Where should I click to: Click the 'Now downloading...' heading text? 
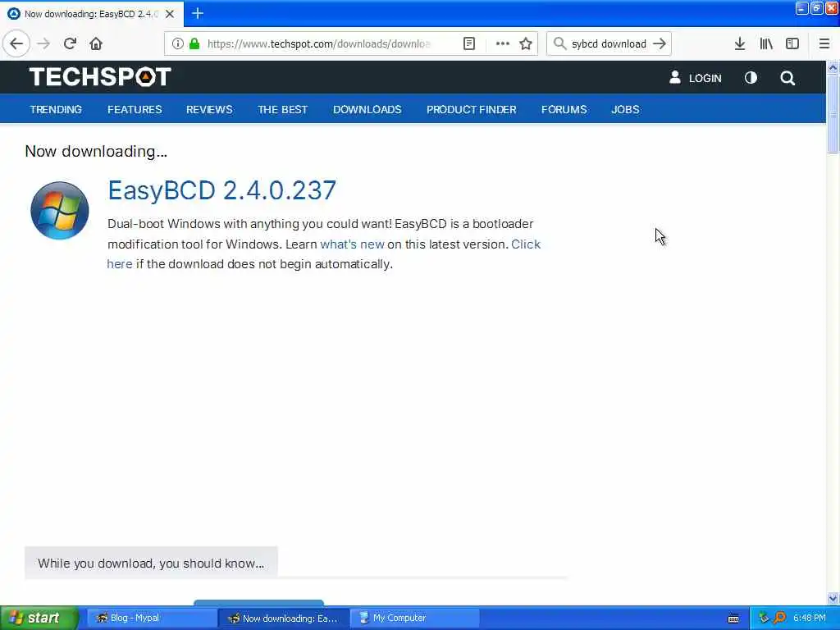tap(97, 152)
